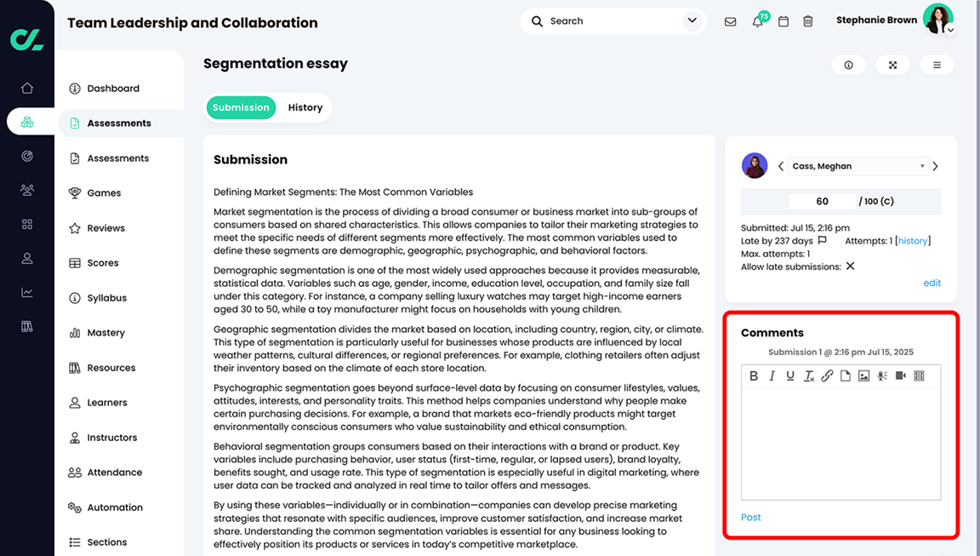This screenshot has width=980, height=556.
Task: Click the Team Leadership and Collaboration title
Action: (x=192, y=23)
